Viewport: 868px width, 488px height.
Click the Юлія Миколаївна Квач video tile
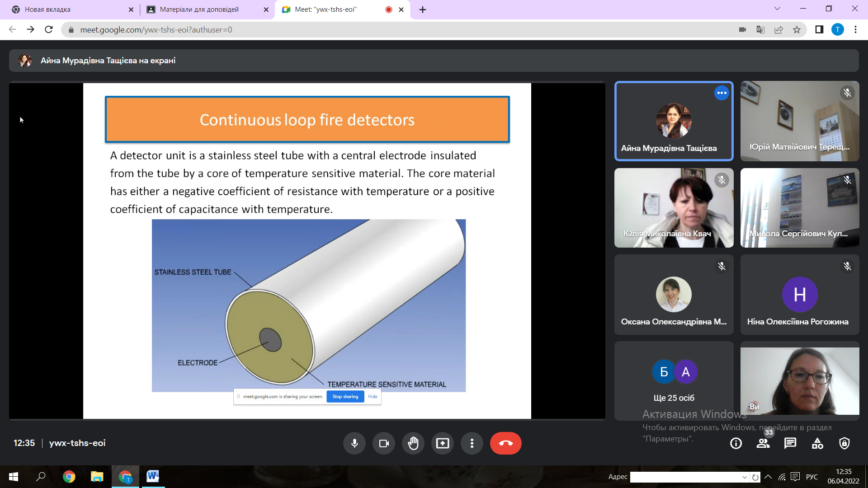click(x=674, y=208)
